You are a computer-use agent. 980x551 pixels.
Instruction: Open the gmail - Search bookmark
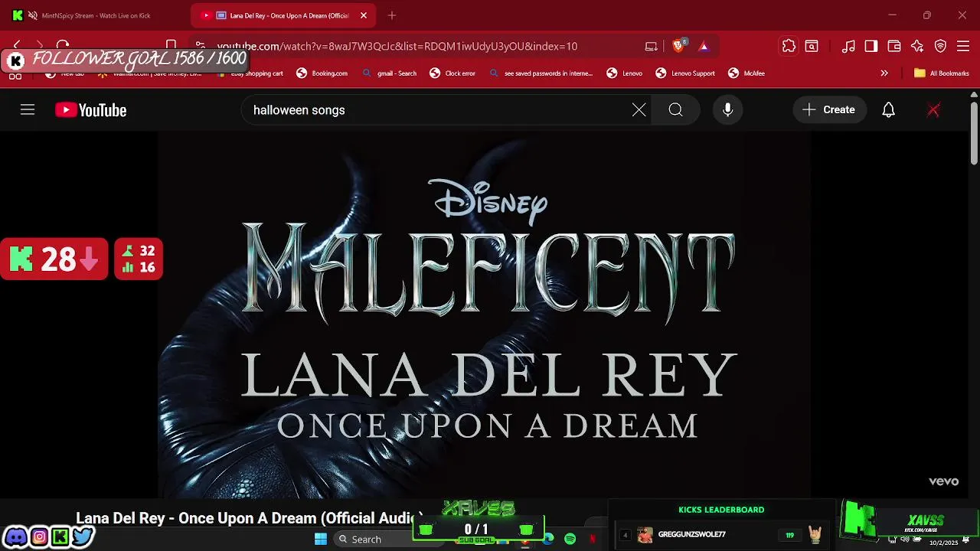point(390,73)
